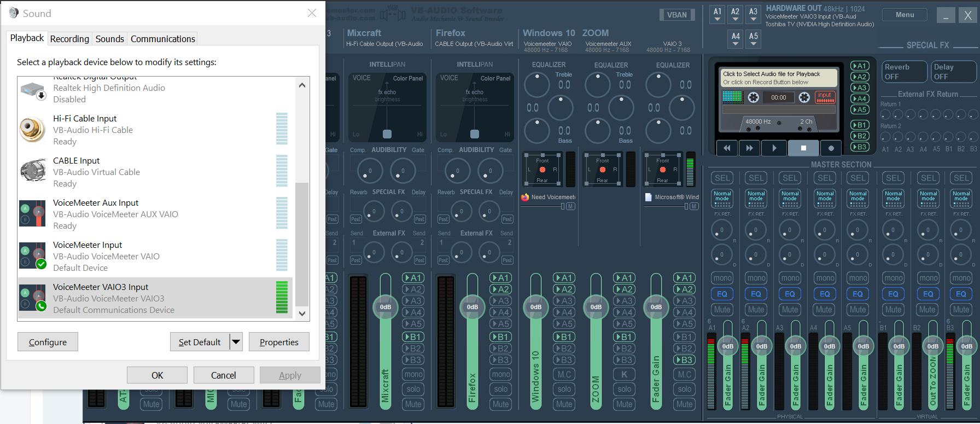The image size is (980, 424).
Task: Open Hardware Out A4 device selector
Action: pyautogui.click(x=736, y=39)
